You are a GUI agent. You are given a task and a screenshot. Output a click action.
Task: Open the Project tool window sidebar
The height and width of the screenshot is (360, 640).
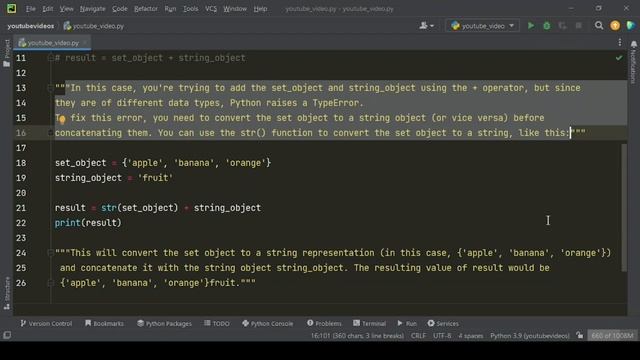(x=7, y=53)
